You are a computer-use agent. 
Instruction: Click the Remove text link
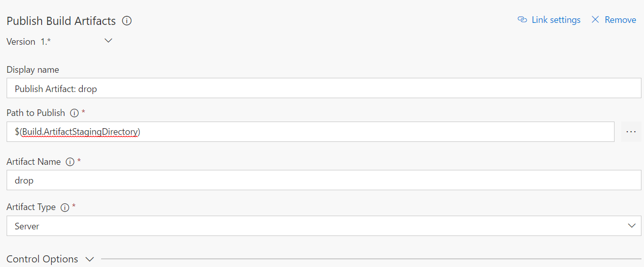(620, 20)
